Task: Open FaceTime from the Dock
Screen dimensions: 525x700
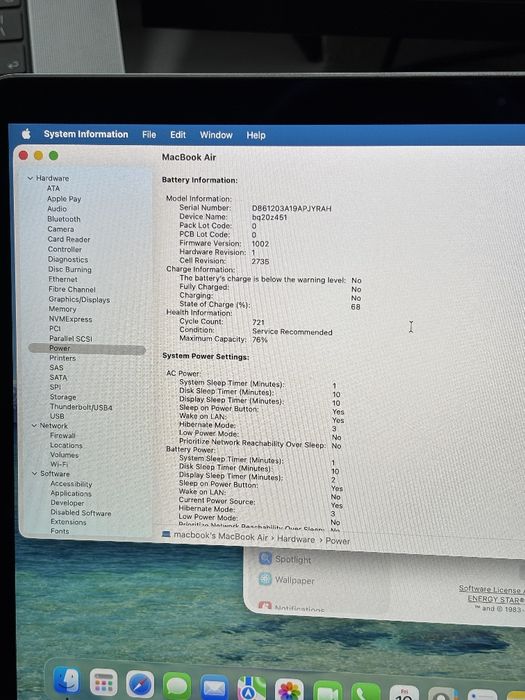Action: pos(327,691)
